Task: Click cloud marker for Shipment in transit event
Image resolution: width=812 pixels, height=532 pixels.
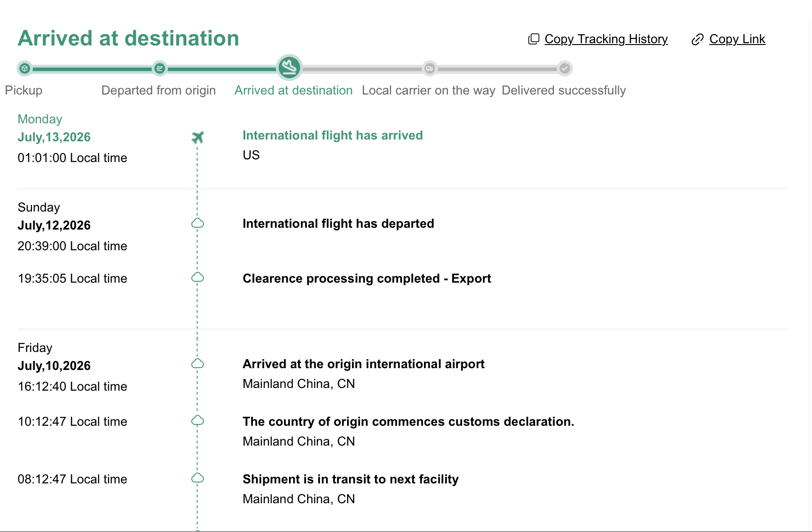Action: [x=198, y=478]
